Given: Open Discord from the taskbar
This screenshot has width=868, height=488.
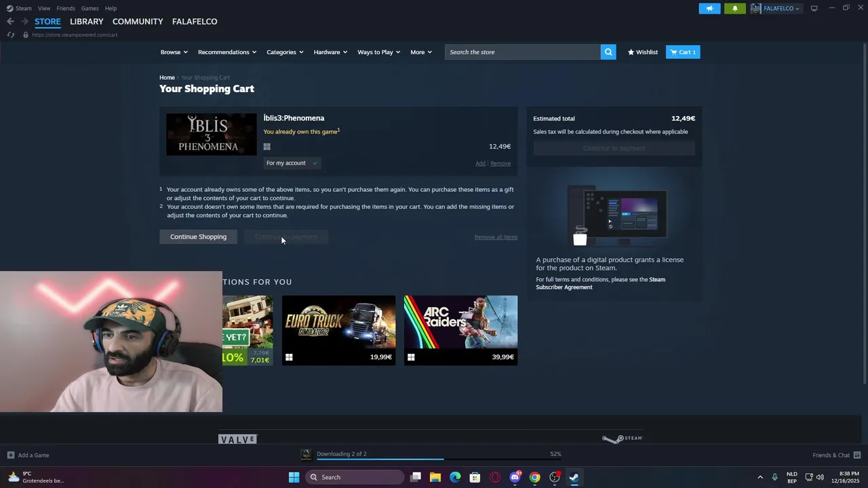Looking at the screenshot, I should 515,477.
